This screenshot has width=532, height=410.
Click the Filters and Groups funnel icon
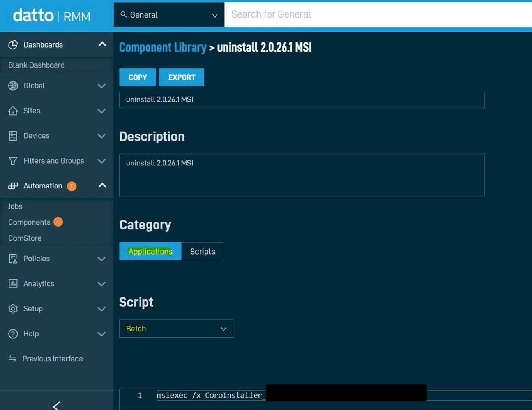13,160
